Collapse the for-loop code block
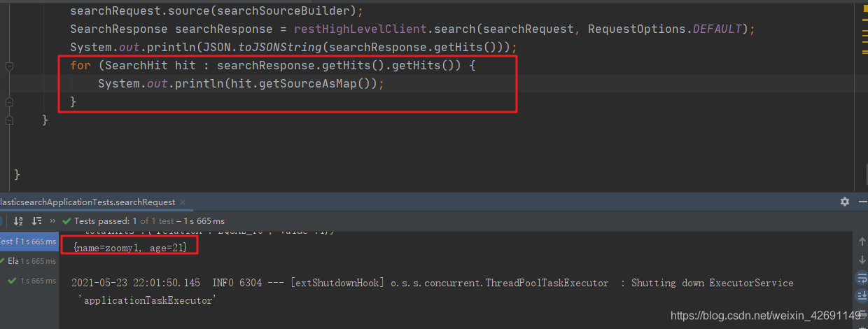 point(9,66)
